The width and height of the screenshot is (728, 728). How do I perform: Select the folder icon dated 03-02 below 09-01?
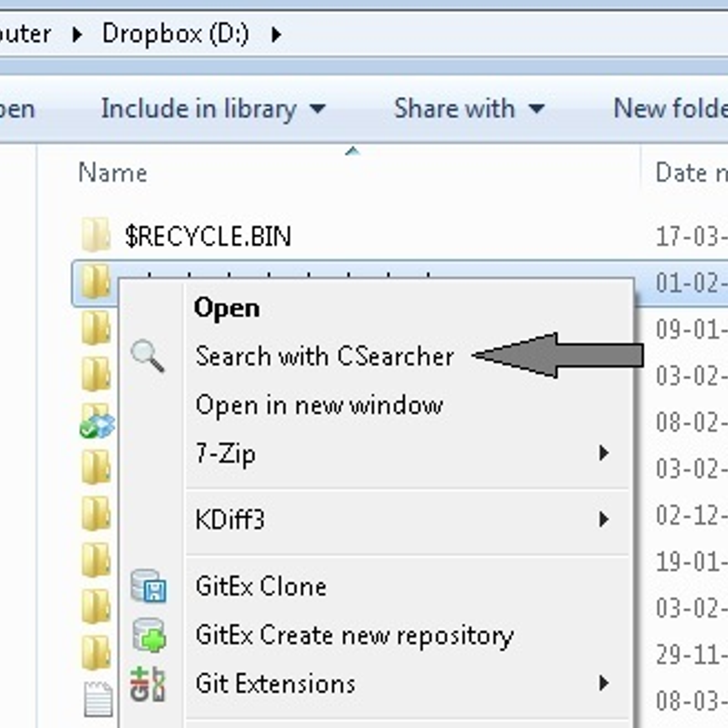pos(96,374)
